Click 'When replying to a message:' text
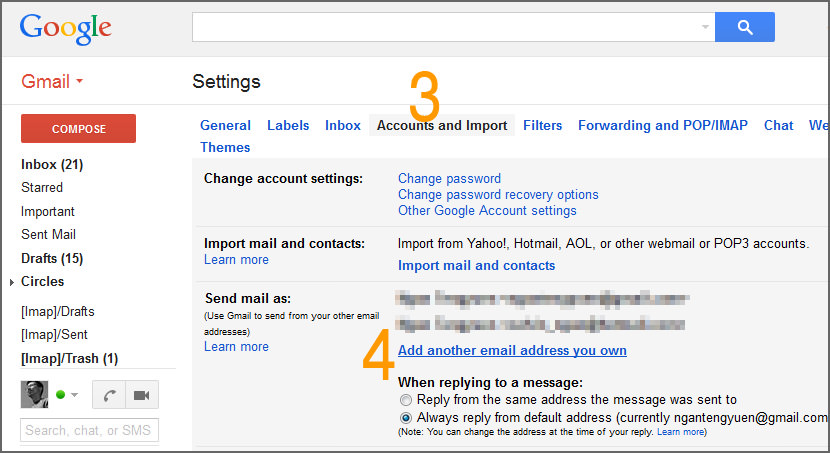This screenshot has height=453, width=830. [490, 382]
